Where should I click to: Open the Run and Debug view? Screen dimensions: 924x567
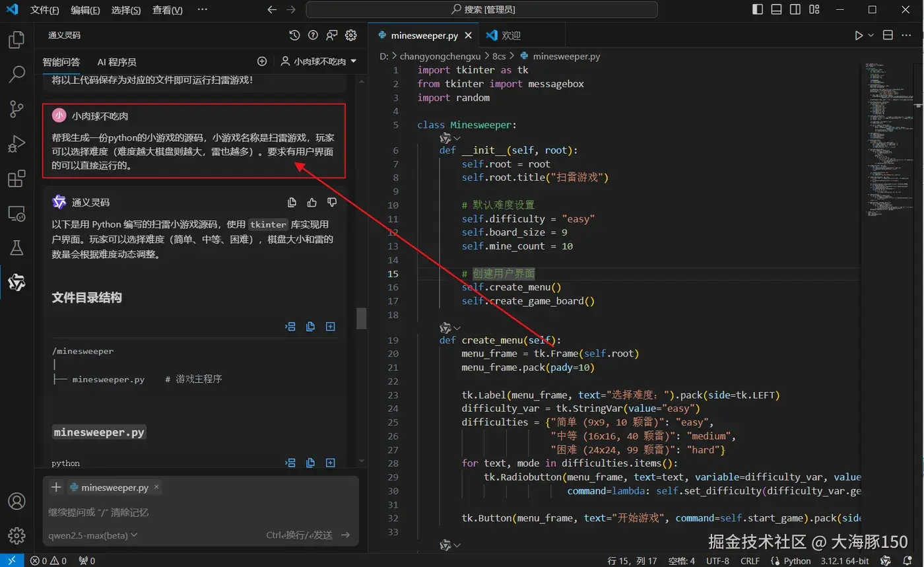16,143
